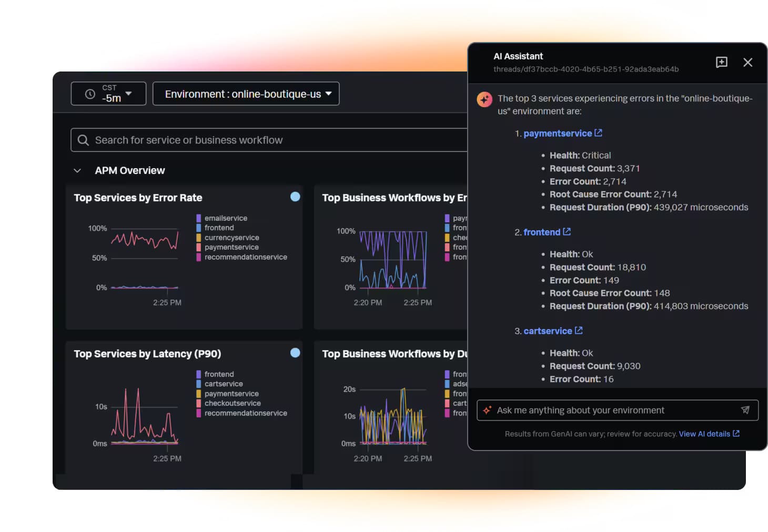Toggle emailservice visibility in the legend

pyautogui.click(x=226, y=218)
